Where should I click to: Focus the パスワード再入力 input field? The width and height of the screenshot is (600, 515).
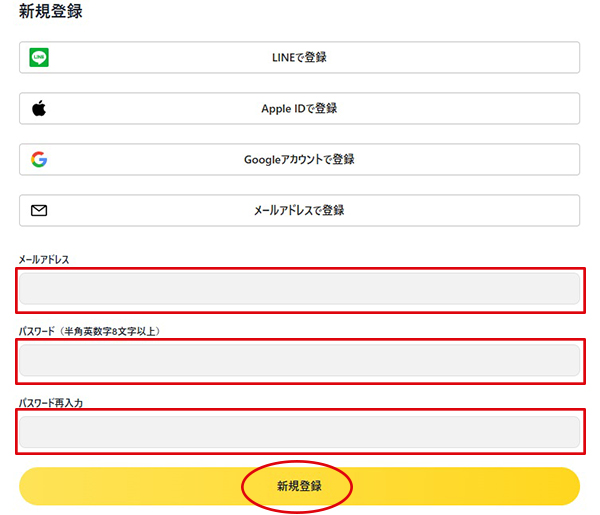click(x=300, y=432)
